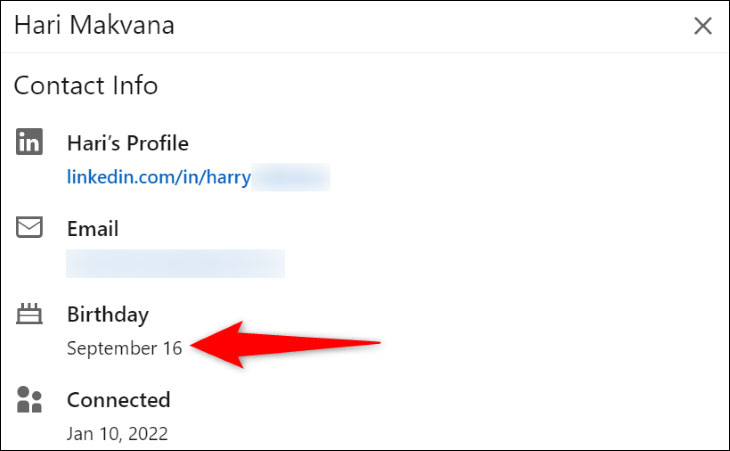This screenshot has width=730, height=451.
Task: Close the Hari Makvana contact dialog
Action: click(x=702, y=26)
